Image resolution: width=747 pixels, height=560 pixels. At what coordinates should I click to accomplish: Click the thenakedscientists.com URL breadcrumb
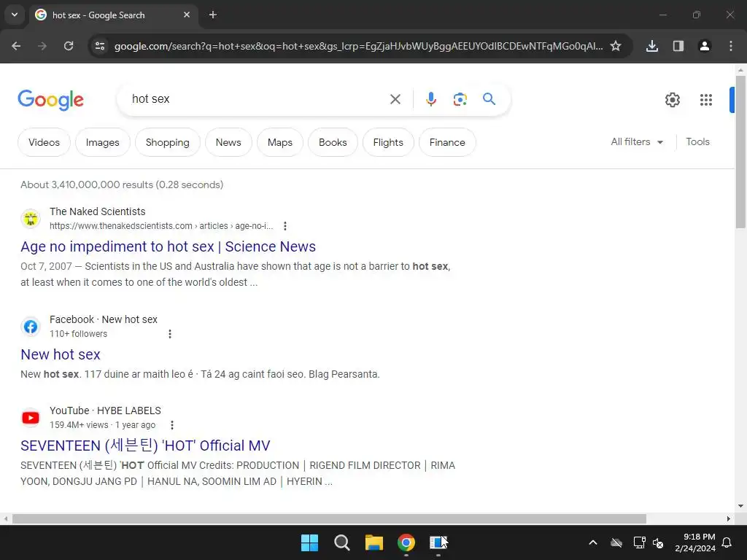(161, 226)
